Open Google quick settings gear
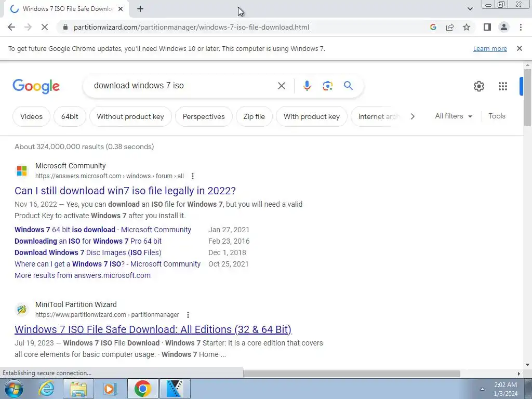Image resolution: width=532 pixels, height=399 pixels. coord(478,86)
